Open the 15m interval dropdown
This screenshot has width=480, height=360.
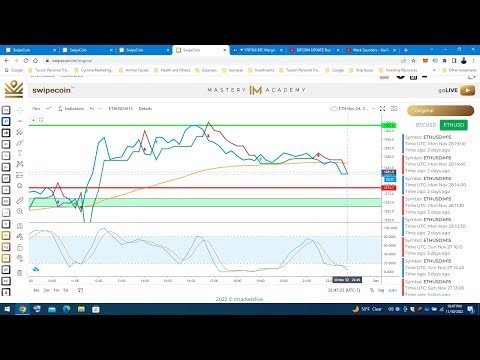click(x=36, y=109)
